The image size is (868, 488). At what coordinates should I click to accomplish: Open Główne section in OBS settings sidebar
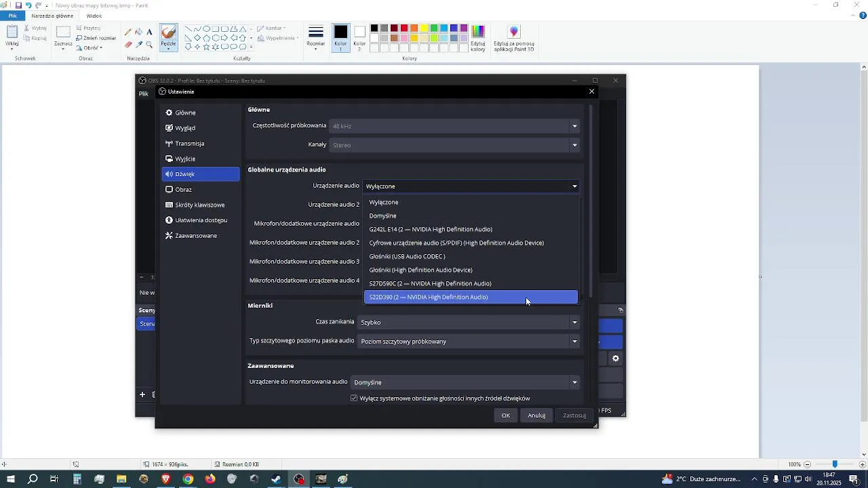(201, 113)
